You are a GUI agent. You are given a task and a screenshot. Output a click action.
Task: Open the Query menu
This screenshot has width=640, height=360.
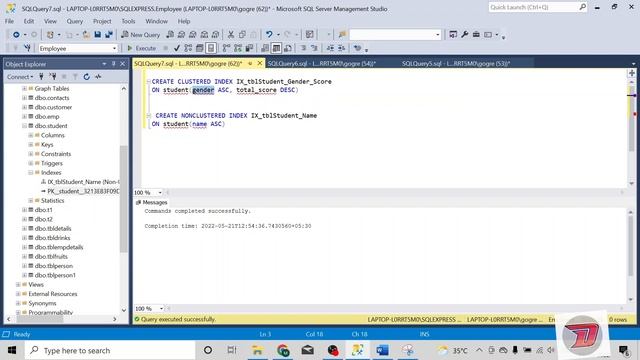click(75, 21)
